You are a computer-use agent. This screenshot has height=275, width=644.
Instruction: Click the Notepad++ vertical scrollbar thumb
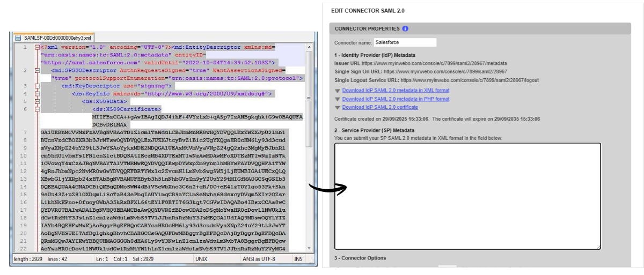tap(309, 100)
